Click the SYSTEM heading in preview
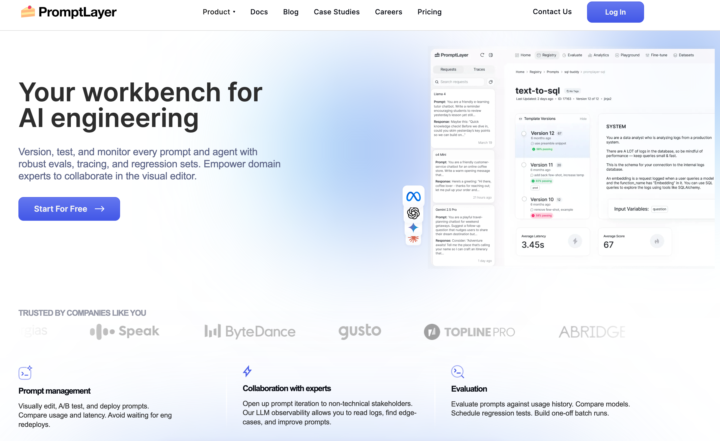The width and height of the screenshot is (720, 441). pyautogui.click(x=616, y=126)
